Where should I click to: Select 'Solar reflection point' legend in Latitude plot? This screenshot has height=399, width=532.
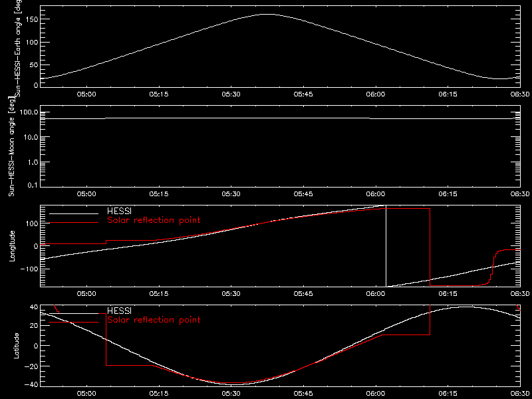[154, 320]
